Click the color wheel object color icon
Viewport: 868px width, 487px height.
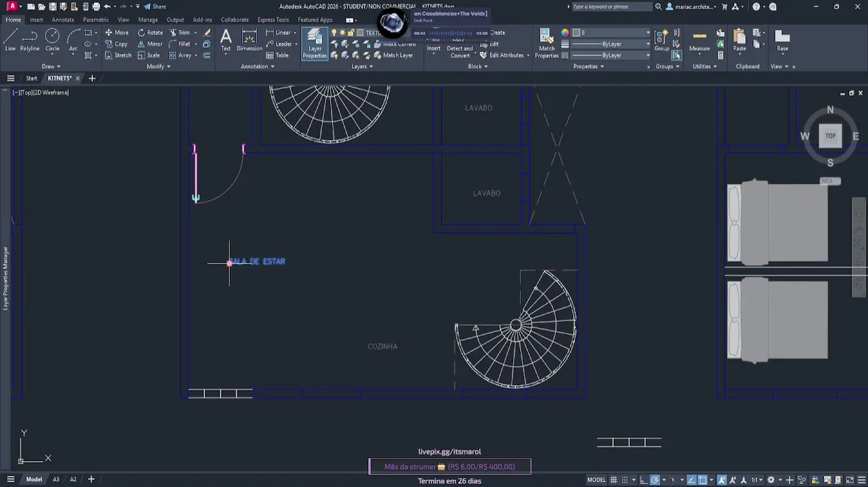pyautogui.click(x=565, y=32)
